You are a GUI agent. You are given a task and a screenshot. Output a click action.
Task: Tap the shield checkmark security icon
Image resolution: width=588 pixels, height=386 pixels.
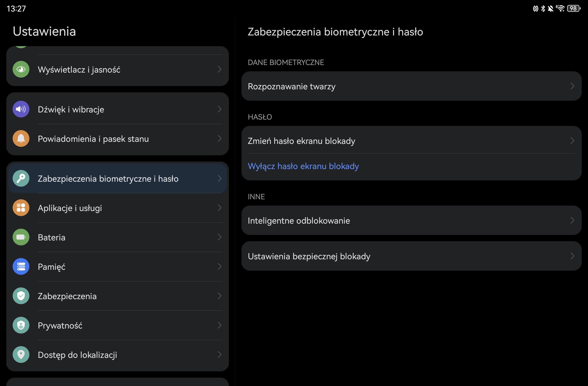tap(21, 296)
